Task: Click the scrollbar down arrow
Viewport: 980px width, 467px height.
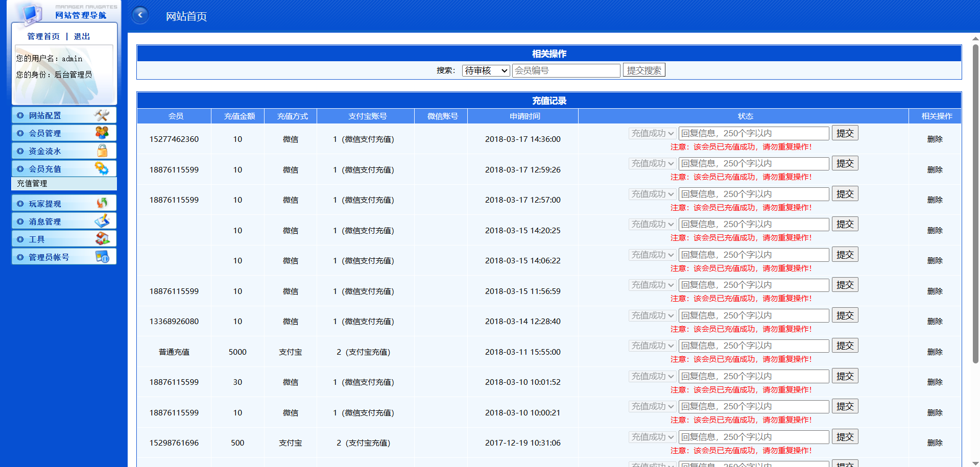Action: [975, 463]
